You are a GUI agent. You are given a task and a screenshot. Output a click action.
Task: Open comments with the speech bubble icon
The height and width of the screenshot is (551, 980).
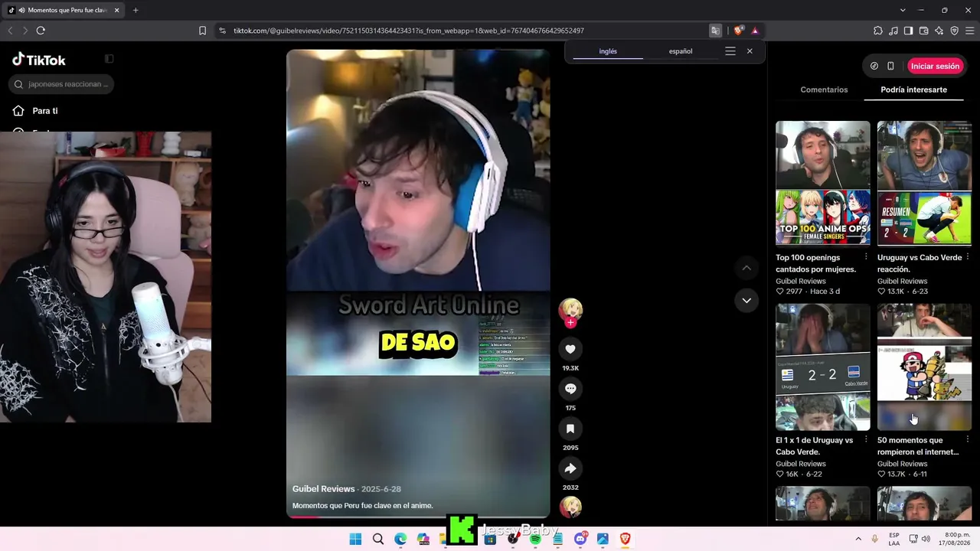(570, 389)
